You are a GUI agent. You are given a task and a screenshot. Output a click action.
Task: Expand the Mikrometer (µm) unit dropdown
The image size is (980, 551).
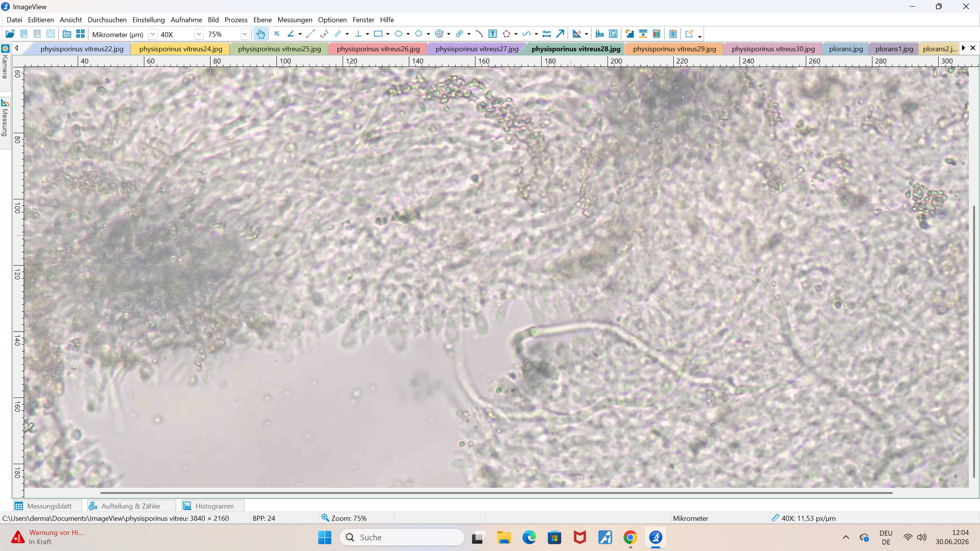[153, 34]
